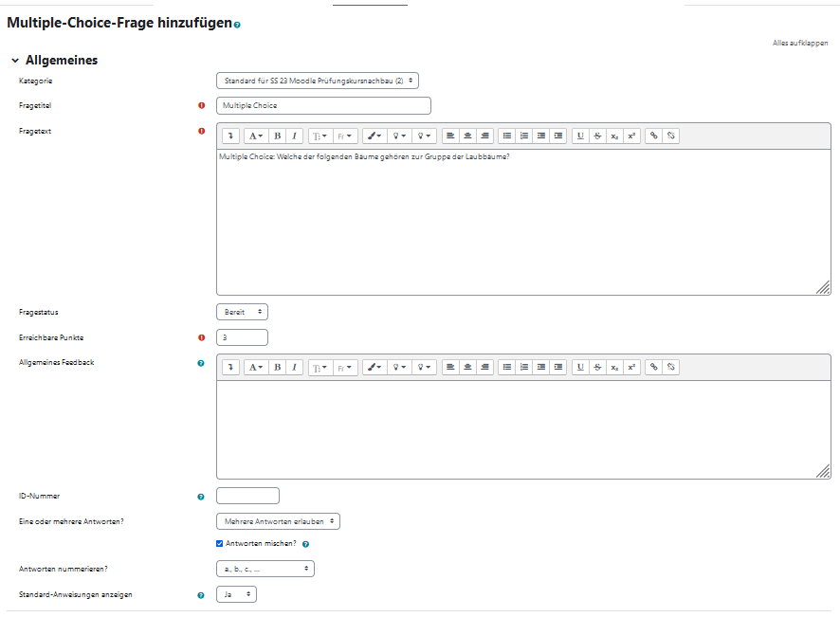Collapse the Allgemeines section
This screenshot has height=617, width=840.
(x=15, y=61)
